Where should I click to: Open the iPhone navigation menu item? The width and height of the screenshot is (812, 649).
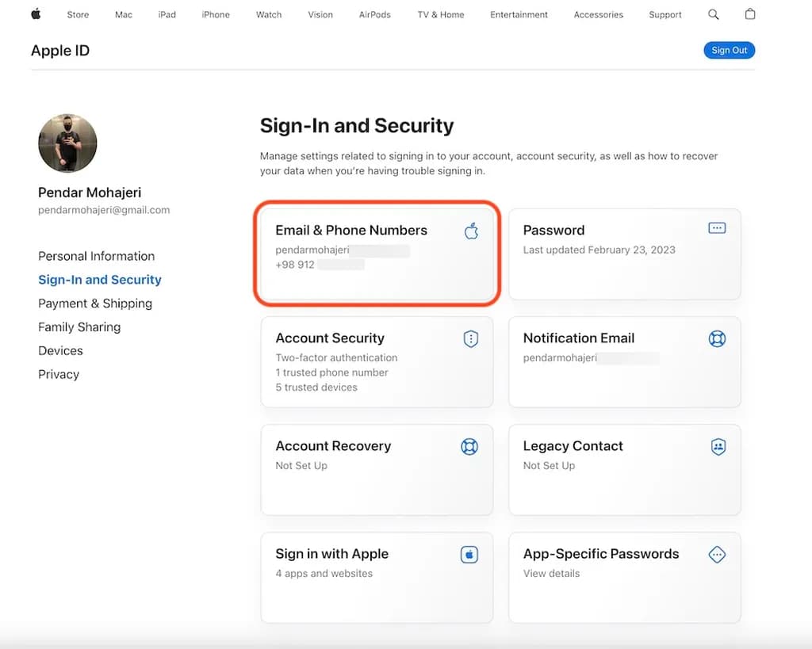pos(216,14)
